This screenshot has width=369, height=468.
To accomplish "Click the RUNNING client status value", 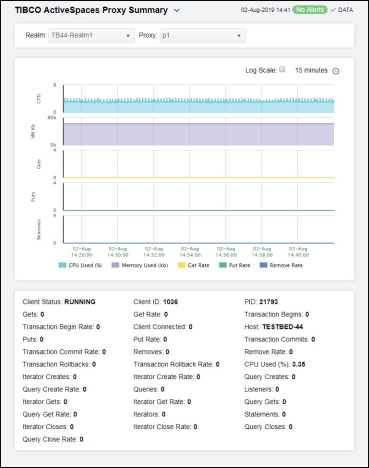I will point(80,302).
